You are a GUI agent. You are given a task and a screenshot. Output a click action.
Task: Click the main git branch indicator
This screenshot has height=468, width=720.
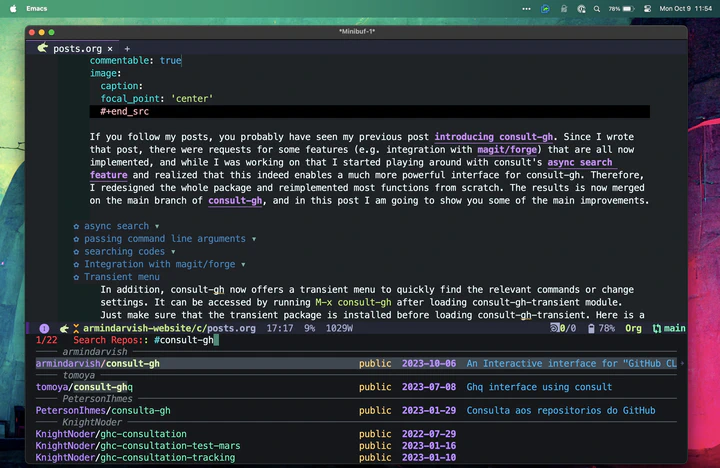click(x=669, y=328)
